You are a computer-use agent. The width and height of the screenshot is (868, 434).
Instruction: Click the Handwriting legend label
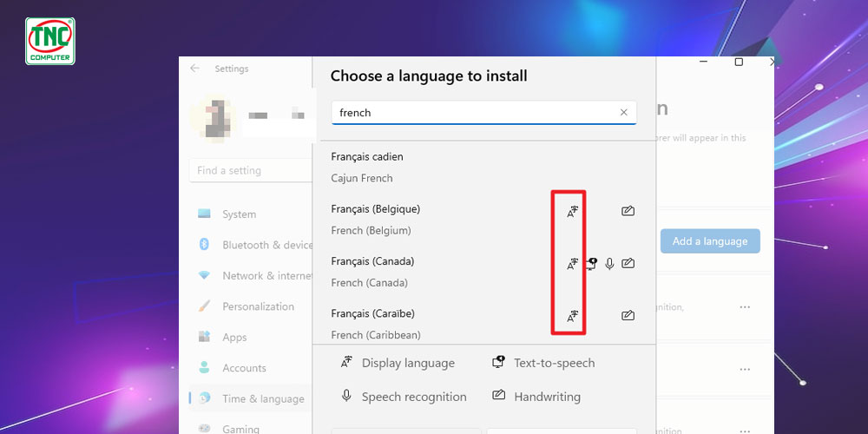547,397
